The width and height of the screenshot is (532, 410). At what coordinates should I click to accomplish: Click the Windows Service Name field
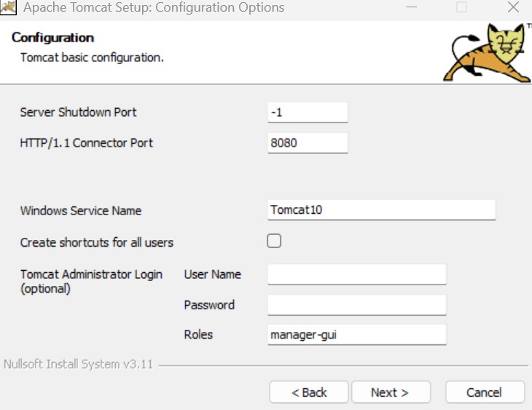point(382,210)
